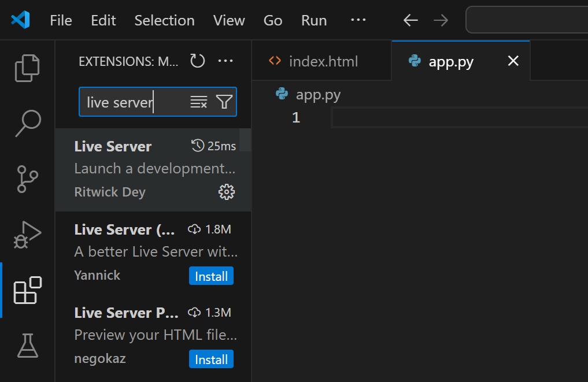This screenshot has width=588, height=382.
Task: Click the Ritwick Dey publisher name
Action: (x=110, y=192)
